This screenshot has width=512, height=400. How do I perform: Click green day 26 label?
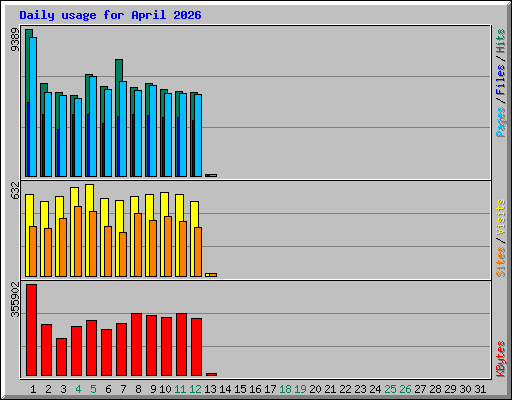tap(405, 389)
